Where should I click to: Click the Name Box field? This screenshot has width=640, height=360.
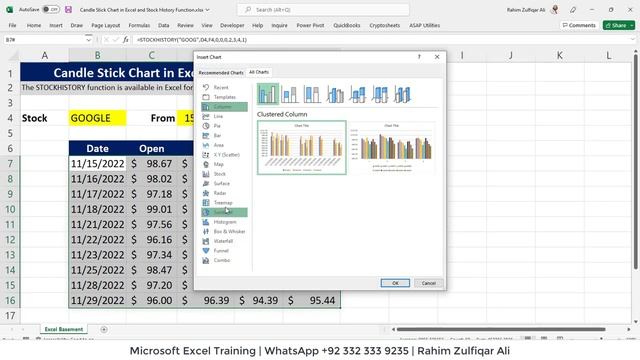(43, 40)
